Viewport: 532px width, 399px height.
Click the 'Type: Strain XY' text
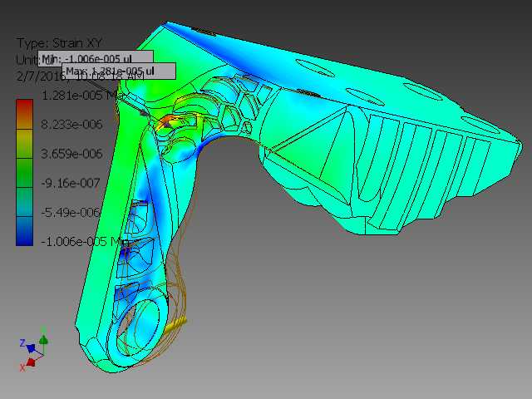coord(59,43)
